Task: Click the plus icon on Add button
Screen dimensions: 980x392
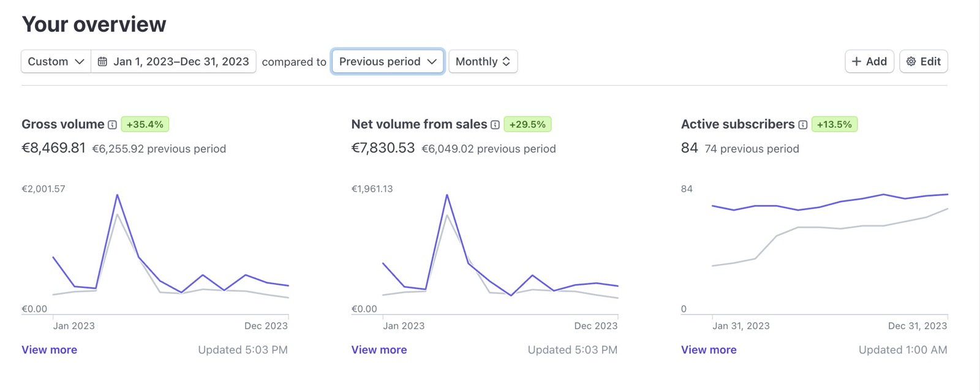Action: 856,62
